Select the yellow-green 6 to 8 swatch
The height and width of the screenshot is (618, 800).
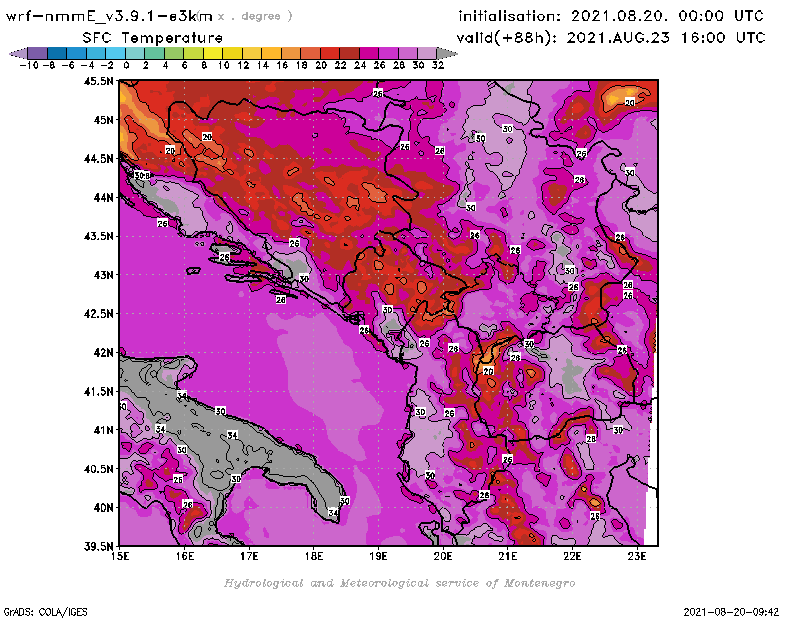[193, 53]
